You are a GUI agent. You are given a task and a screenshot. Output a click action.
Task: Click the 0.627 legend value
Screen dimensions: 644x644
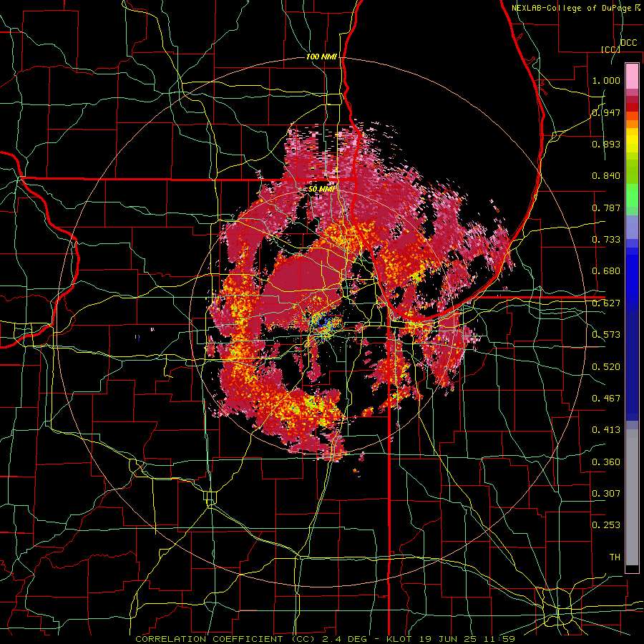[x=606, y=303]
